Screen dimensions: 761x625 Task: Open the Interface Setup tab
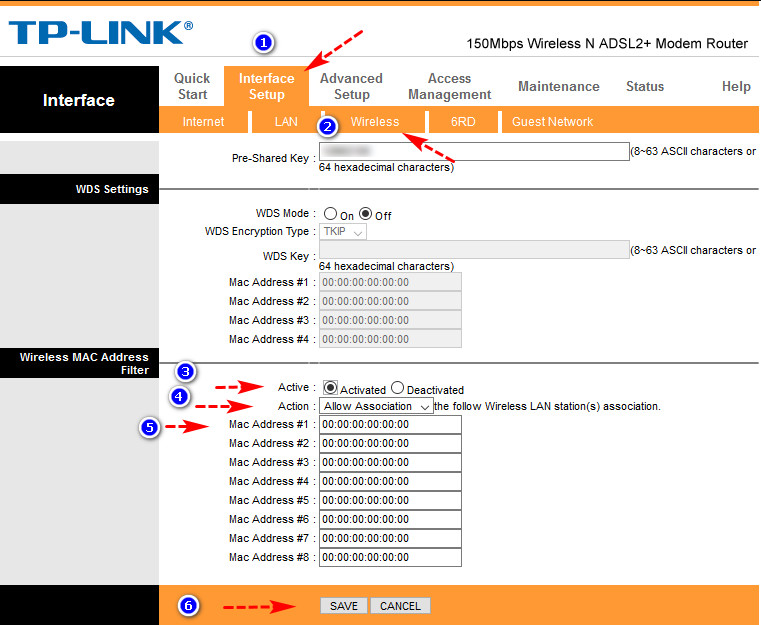(266, 86)
